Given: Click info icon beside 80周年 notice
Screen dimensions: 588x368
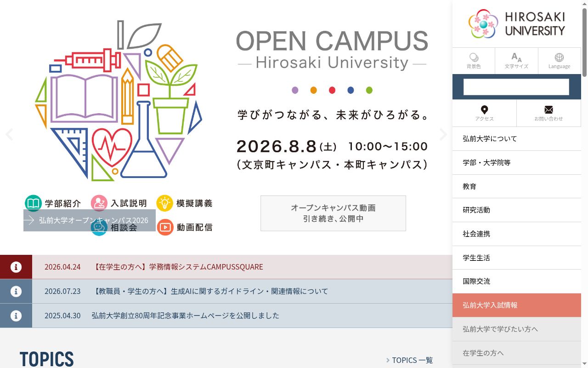Looking at the screenshot, I should (x=16, y=316).
